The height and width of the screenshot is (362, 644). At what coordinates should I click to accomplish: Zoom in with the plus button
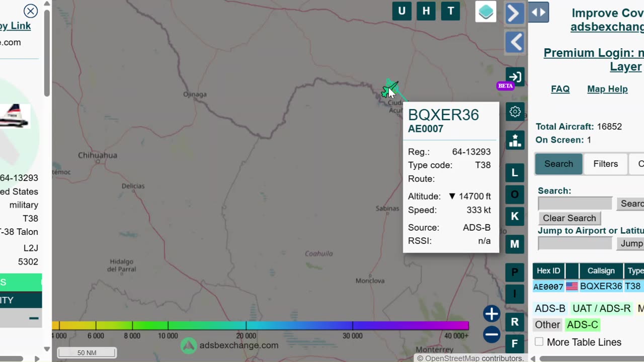click(x=492, y=314)
